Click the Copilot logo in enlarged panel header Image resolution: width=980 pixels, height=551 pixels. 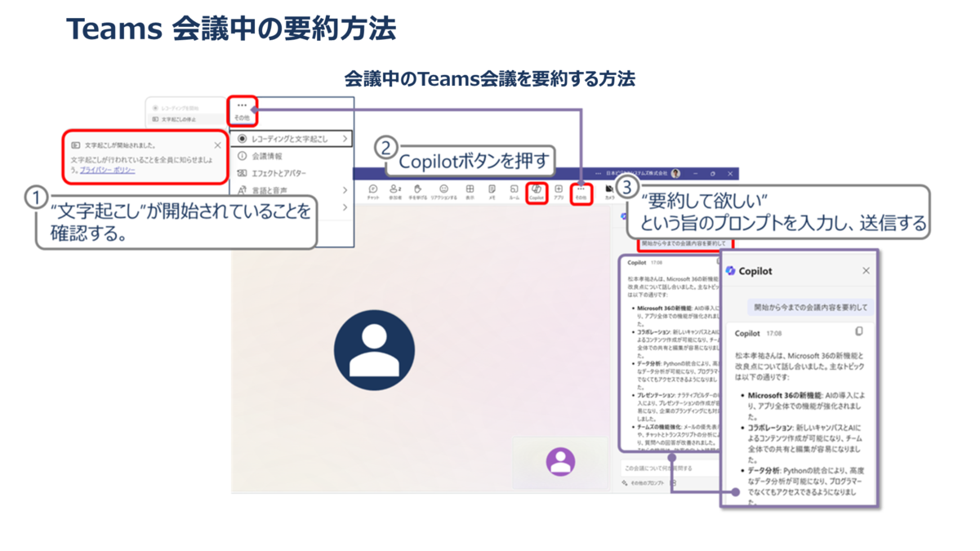(x=731, y=270)
